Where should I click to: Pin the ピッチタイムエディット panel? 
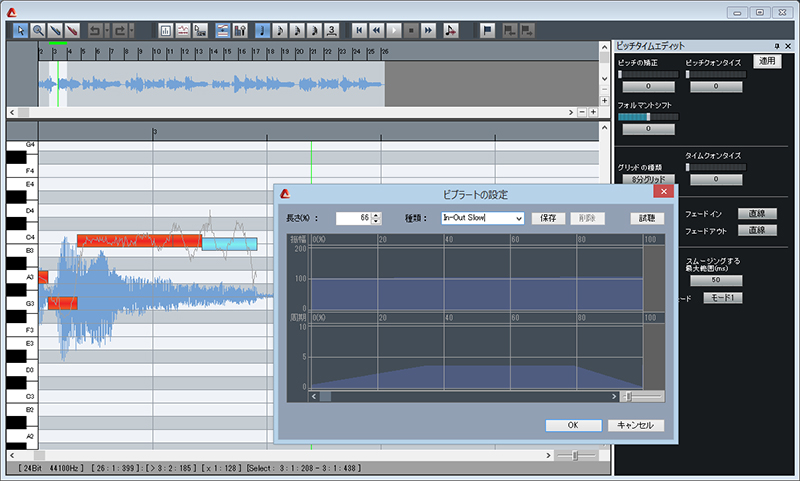[777, 46]
